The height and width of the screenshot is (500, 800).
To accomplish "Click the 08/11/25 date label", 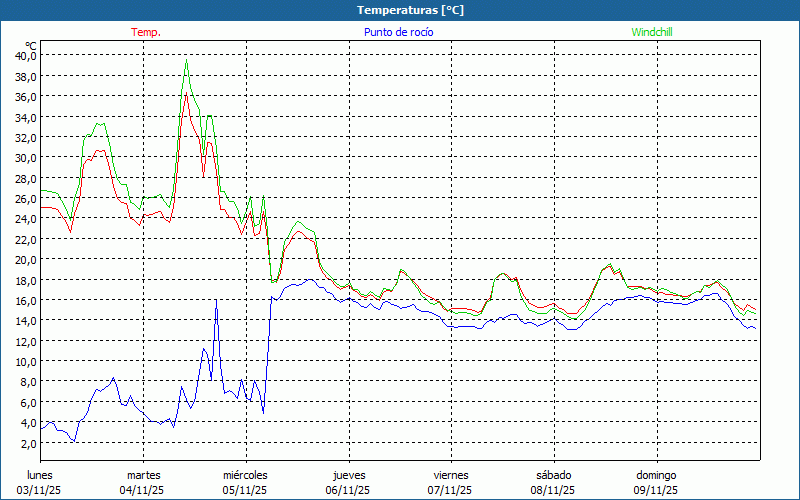I will click(x=553, y=490).
